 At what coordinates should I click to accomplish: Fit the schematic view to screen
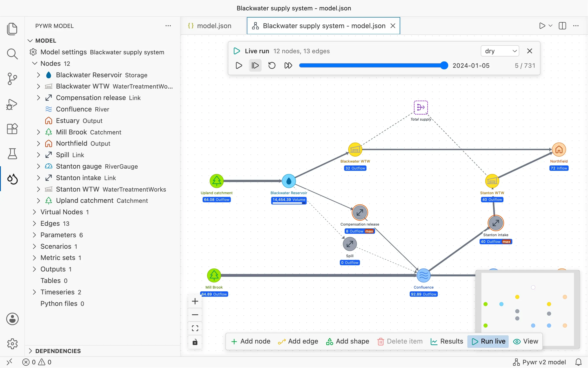tap(195, 328)
